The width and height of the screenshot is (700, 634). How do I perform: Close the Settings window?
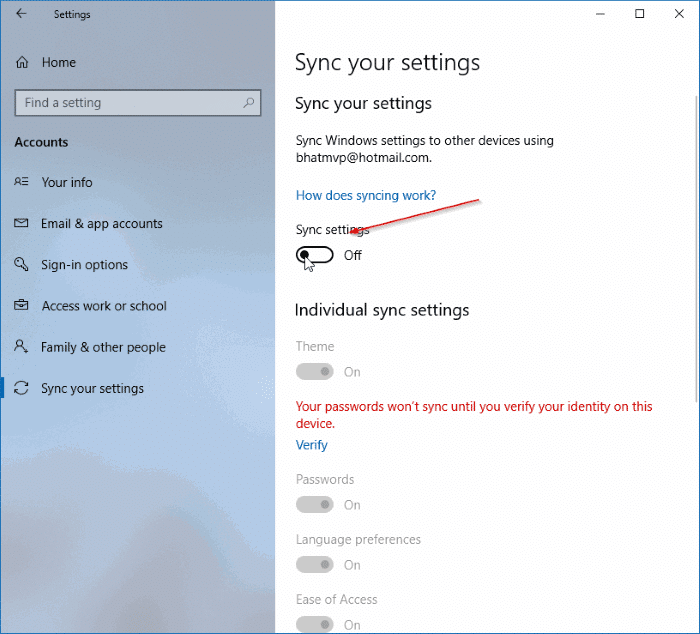point(679,14)
